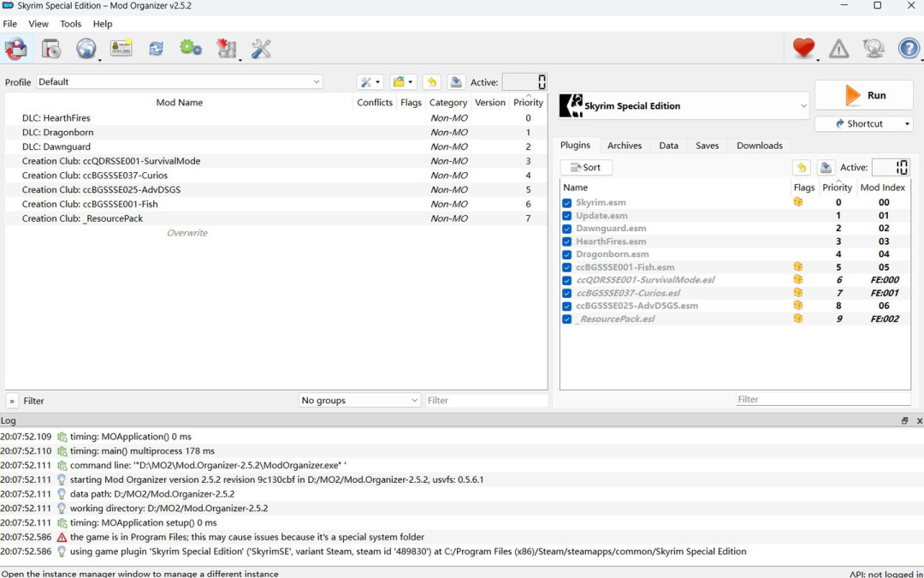Open the instance manager toolbar icon
924x578 pixels.
[x=16, y=48]
